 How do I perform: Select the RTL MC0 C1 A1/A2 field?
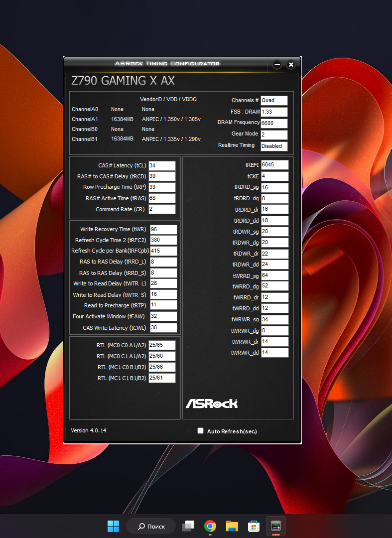(162, 356)
